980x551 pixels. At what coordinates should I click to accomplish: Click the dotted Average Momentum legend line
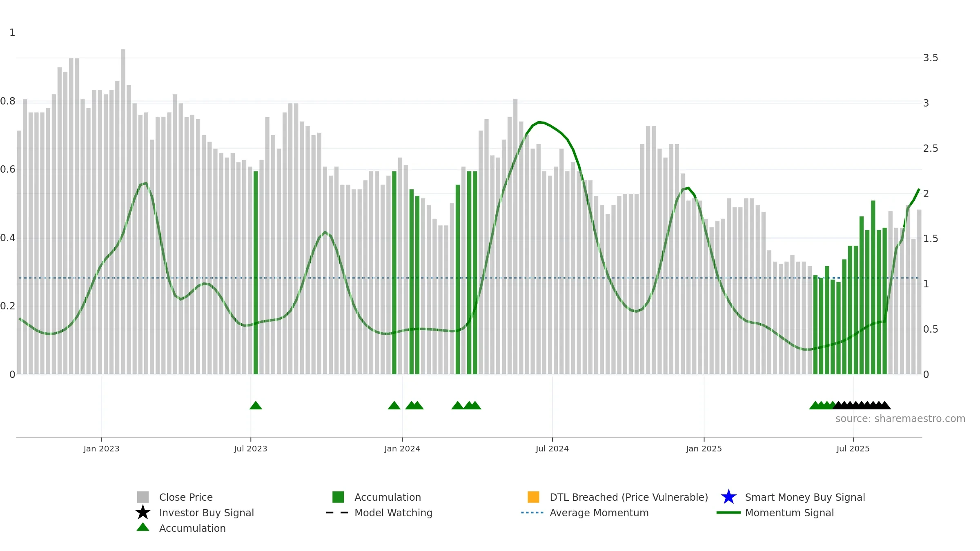point(532,513)
